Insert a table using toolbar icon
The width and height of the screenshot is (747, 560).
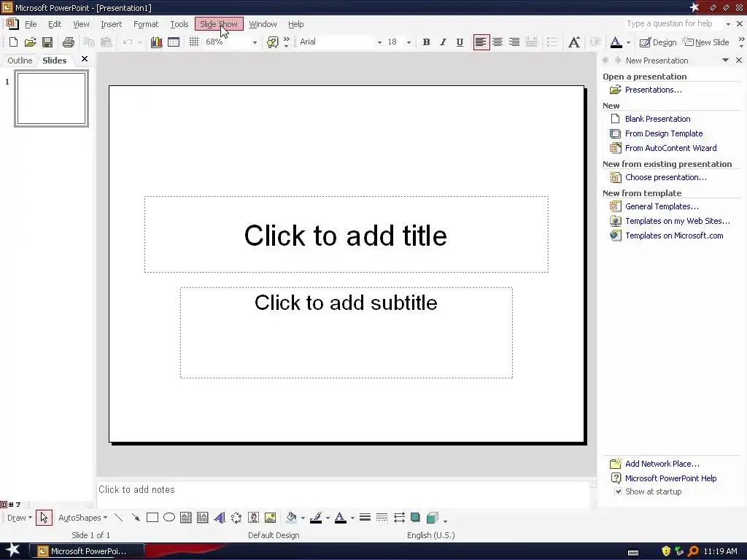pos(174,42)
